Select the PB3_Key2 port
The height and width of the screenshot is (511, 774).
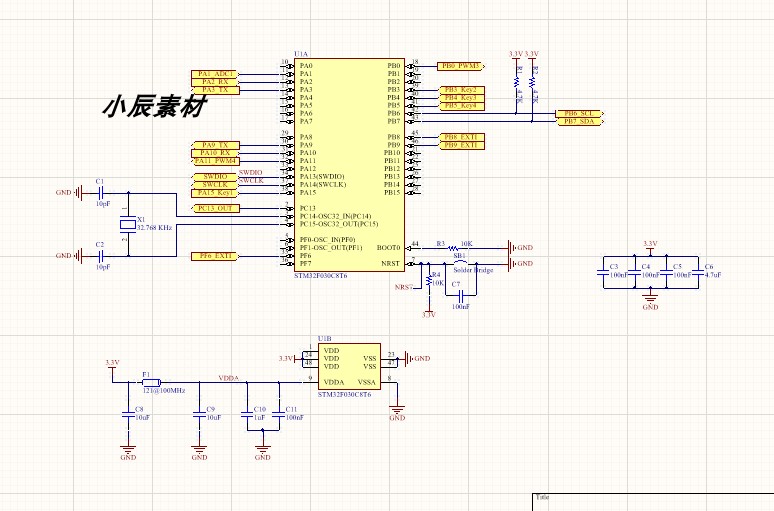[x=461, y=90]
